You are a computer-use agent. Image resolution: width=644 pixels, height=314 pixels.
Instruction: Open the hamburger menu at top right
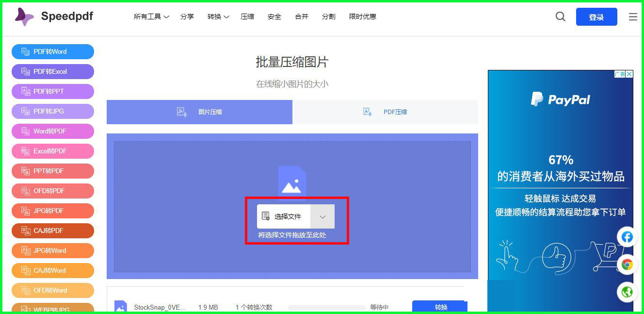[632, 16]
